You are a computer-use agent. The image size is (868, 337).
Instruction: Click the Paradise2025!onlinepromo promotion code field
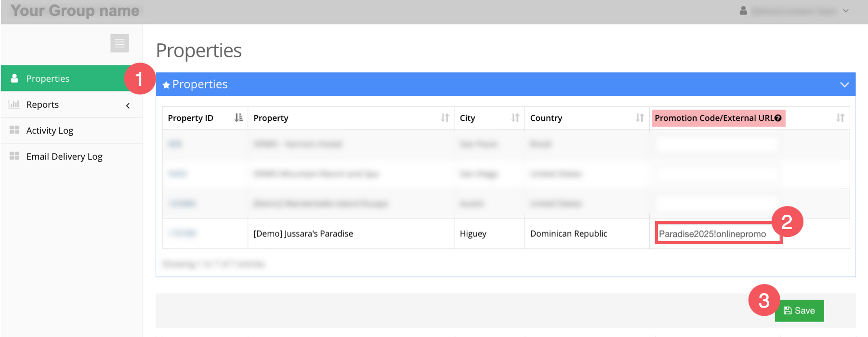[x=717, y=234]
